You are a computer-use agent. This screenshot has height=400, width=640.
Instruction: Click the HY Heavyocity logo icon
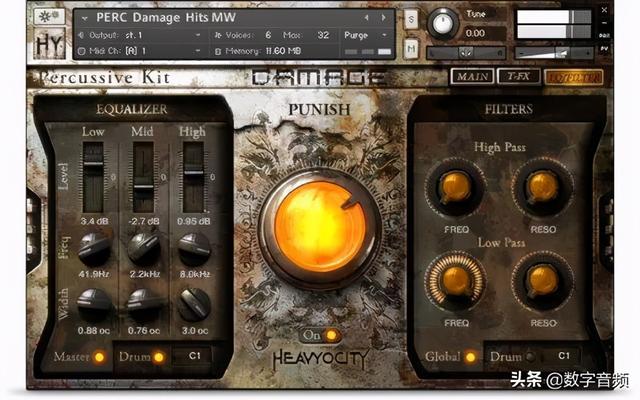click(x=49, y=44)
